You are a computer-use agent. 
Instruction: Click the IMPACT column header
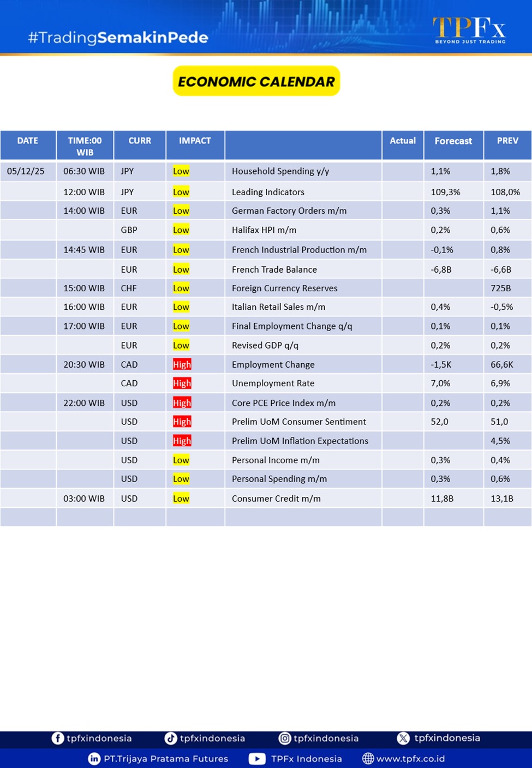(195, 141)
